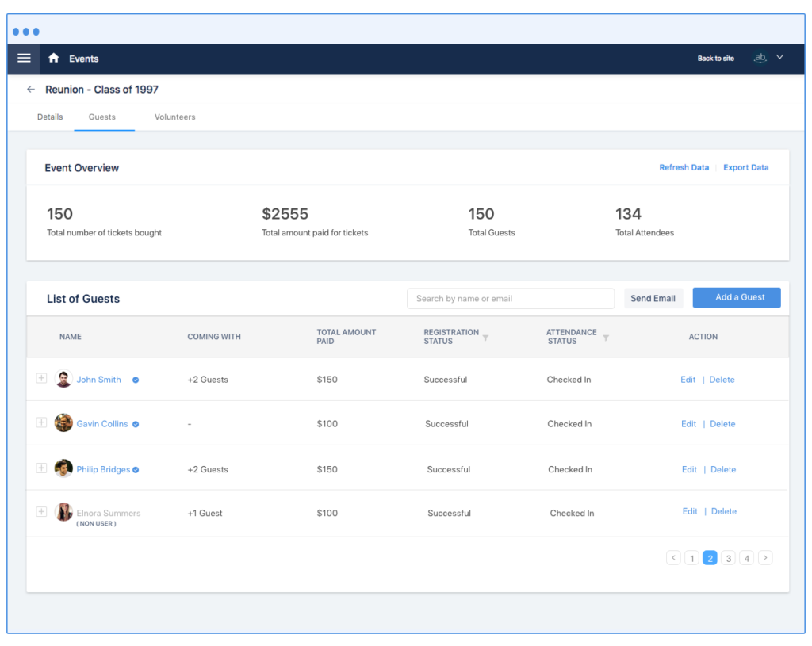Expand the Elnora Summers guest row

[x=41, y=512]
